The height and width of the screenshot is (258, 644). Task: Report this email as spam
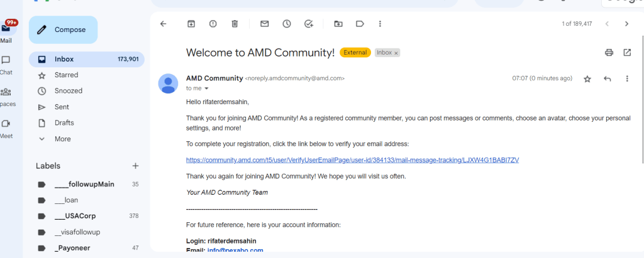213,24
